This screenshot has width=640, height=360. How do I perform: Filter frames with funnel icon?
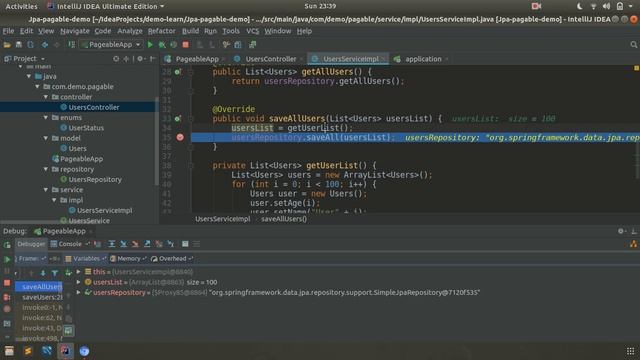pos(55,273)
